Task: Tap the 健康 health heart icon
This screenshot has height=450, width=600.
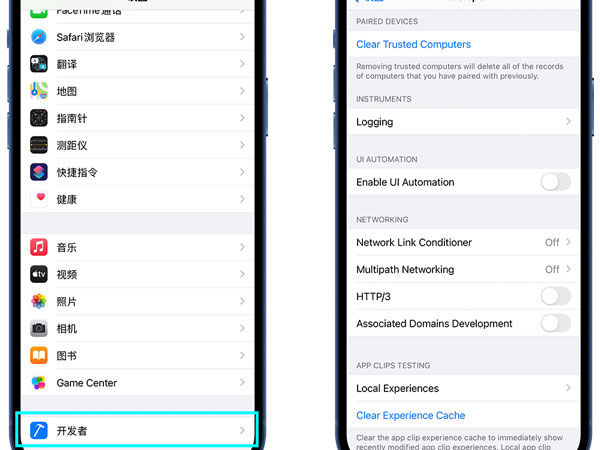Action: coord(39,199)
